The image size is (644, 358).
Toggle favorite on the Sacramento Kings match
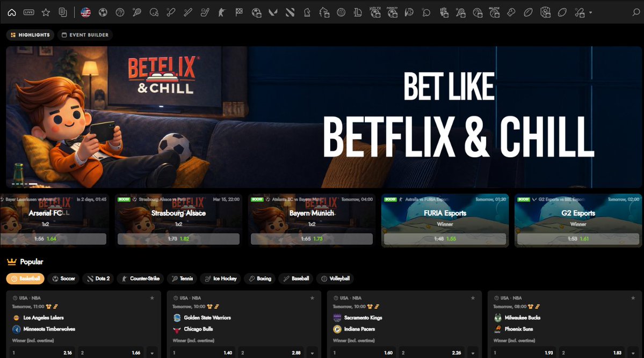point(473,298)
